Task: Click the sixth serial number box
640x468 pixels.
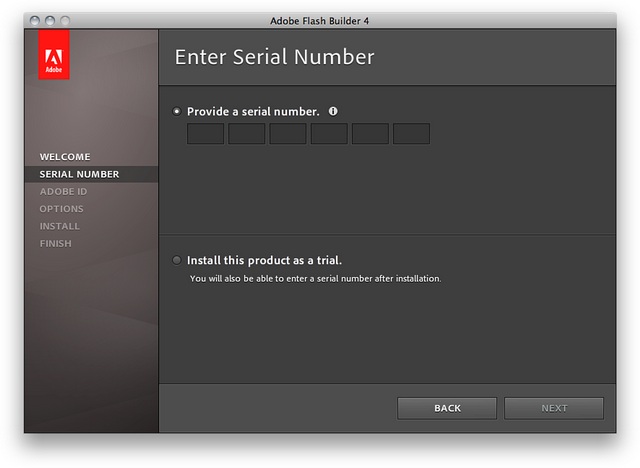Action: 411,134
